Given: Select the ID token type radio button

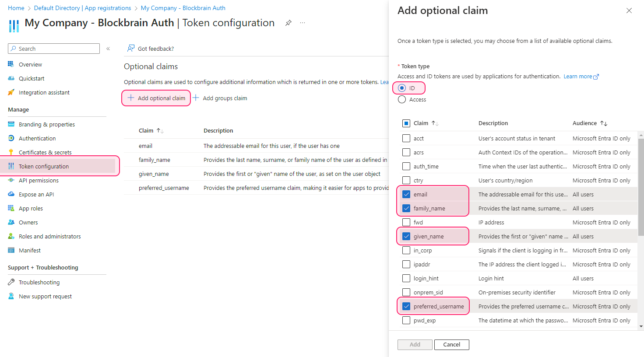Looking at the screenshot, I should pyautogui.click(x=402, y=88).
